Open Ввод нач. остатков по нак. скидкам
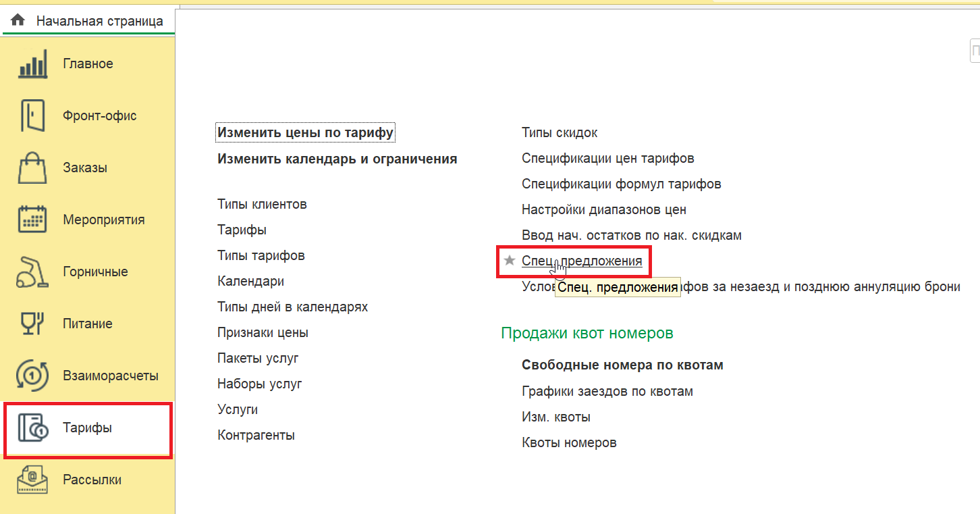This screenshot has width=980, height=514. [x=632, y=235]
